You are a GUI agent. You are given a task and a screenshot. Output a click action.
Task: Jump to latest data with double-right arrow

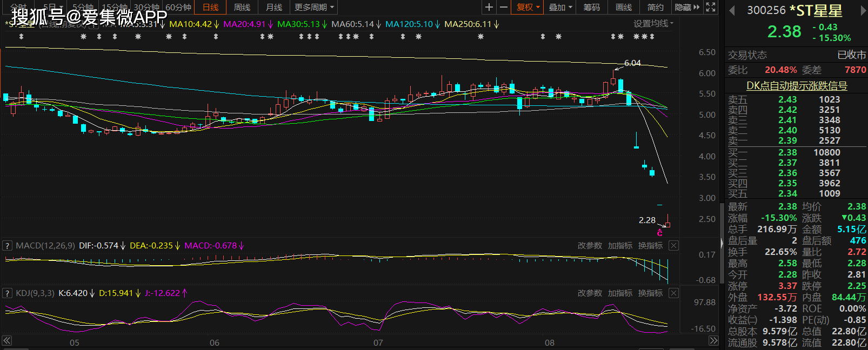(x=713, y=341)
